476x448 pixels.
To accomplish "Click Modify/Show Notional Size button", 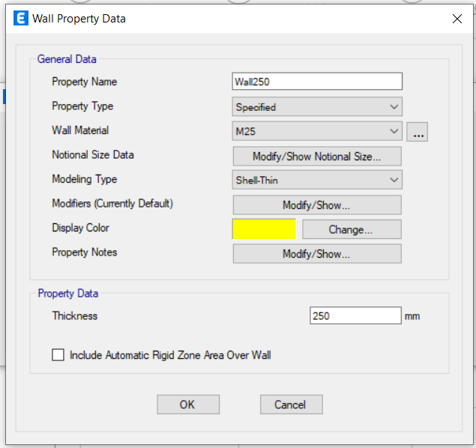I will point(317,157).
